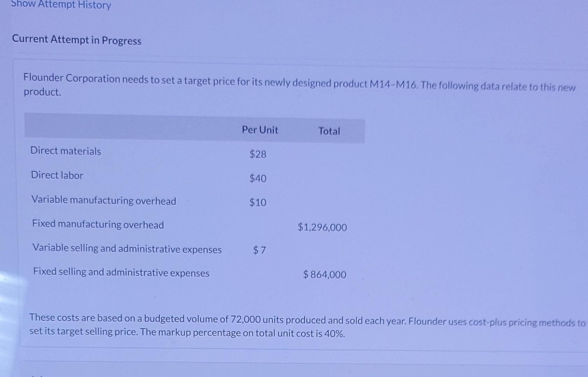Click the $1,296,000 total value

coord(322,227)
